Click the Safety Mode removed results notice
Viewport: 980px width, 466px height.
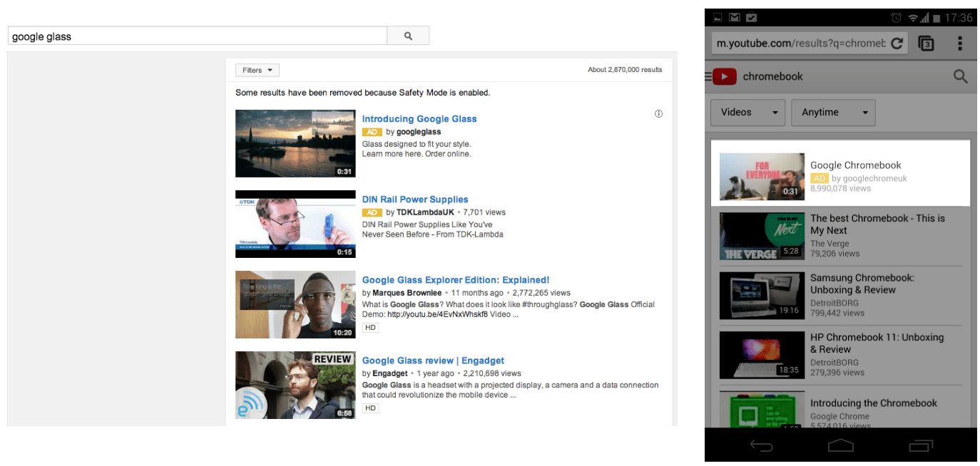[x=363, y=93]
